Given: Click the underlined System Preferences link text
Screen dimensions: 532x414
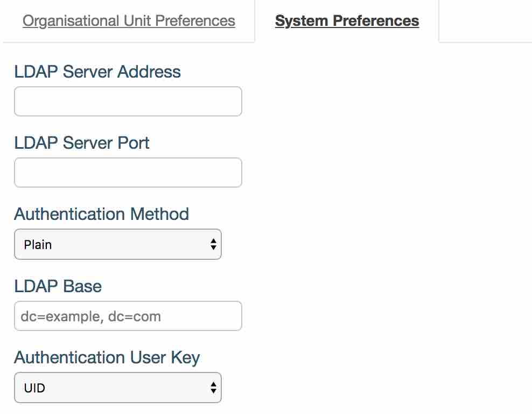Looking at the screenshot, I should pos(347,22).
